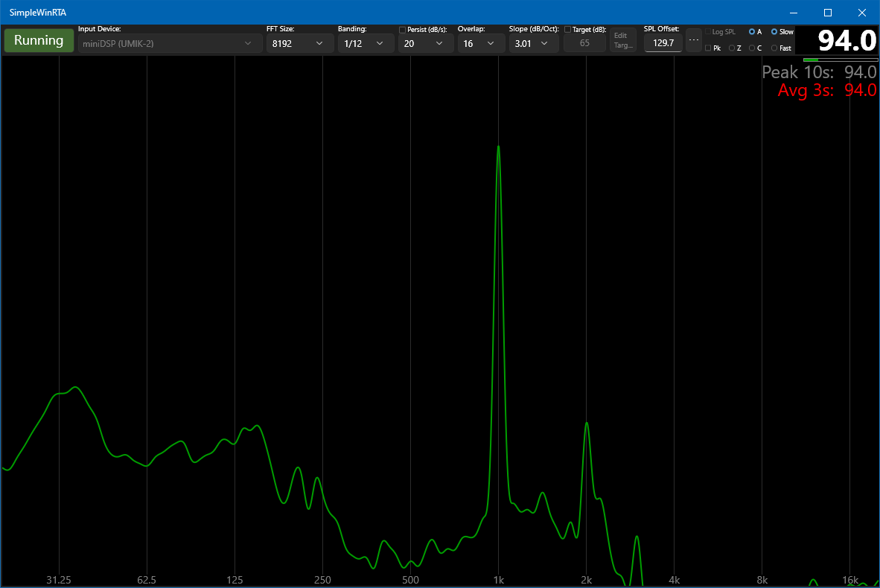Viewport: 880px width, 588px height.
Task: Click the green input level meter bar
Action: coord(840,60)
